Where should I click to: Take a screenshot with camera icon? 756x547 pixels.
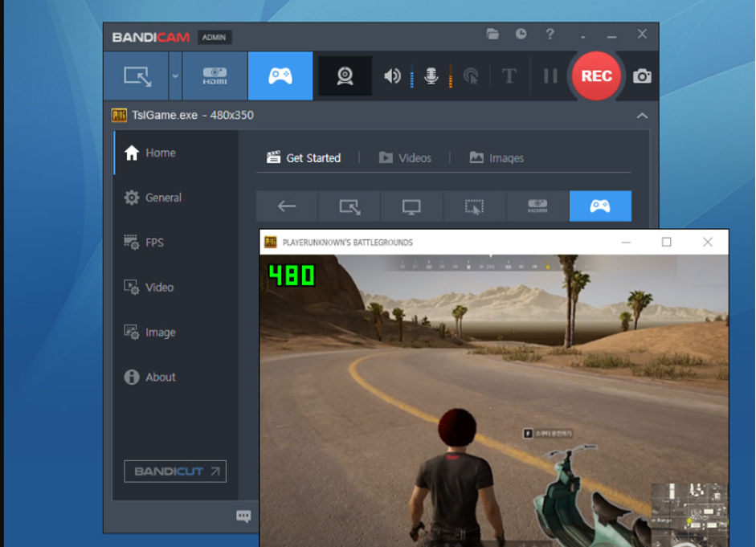642,76
